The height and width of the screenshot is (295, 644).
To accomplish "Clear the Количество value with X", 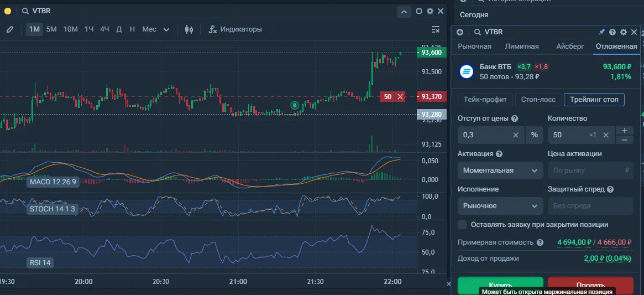I will point(605,135).
